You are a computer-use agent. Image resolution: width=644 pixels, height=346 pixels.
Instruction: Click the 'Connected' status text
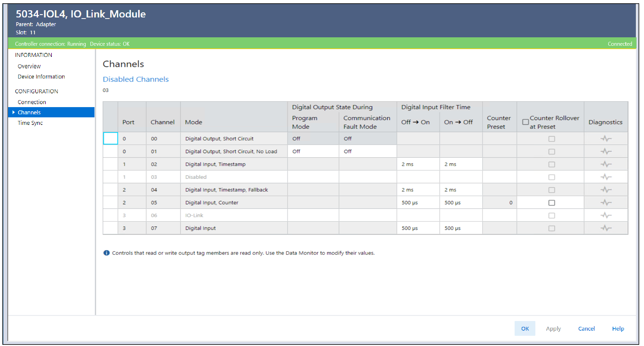coord(620,44)
